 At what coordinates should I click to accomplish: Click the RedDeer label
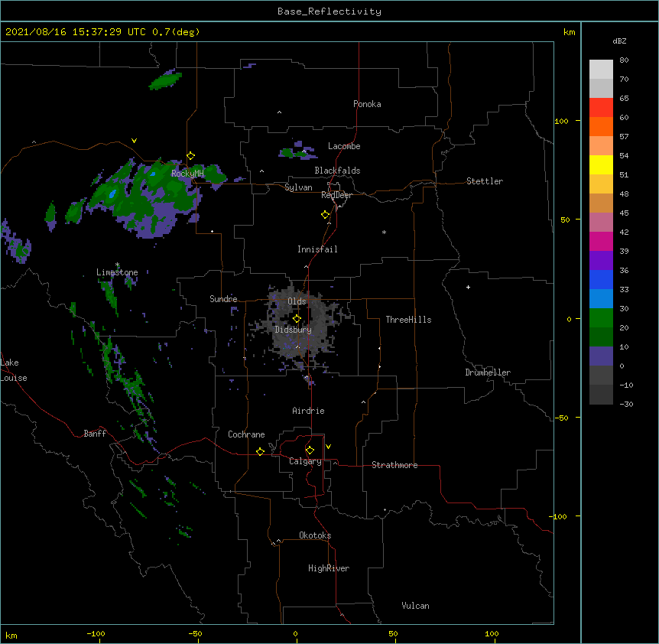(336, 195)
